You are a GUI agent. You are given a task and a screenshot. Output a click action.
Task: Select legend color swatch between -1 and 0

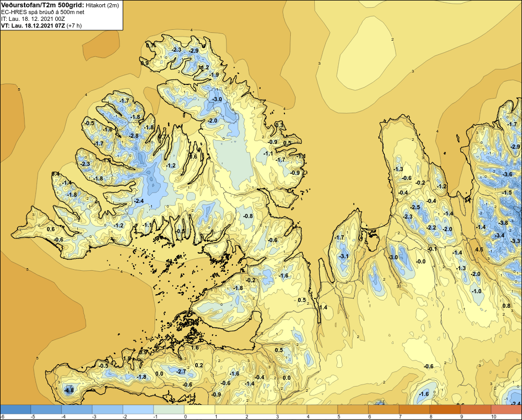169,410
